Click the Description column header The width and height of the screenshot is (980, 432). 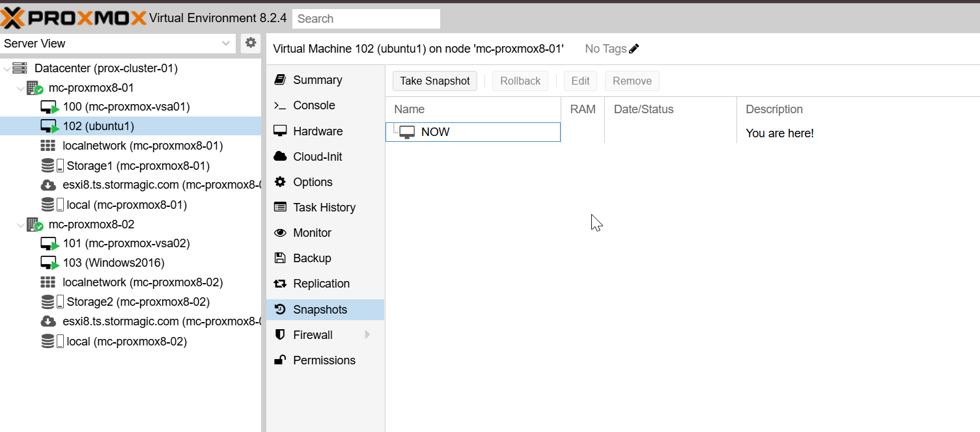click(858, 109)
